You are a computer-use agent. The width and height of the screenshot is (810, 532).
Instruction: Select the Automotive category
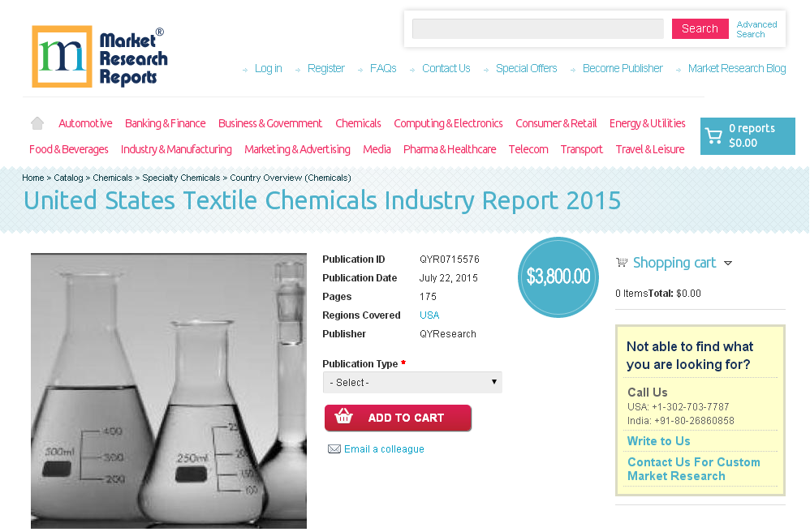point(84,123)
